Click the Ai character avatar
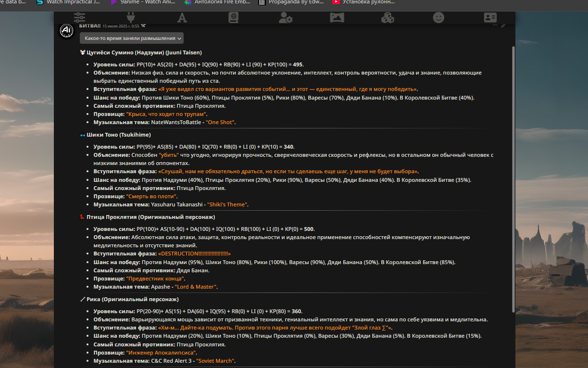This screenshot has width=588, height=368. [x=66, y=31]
